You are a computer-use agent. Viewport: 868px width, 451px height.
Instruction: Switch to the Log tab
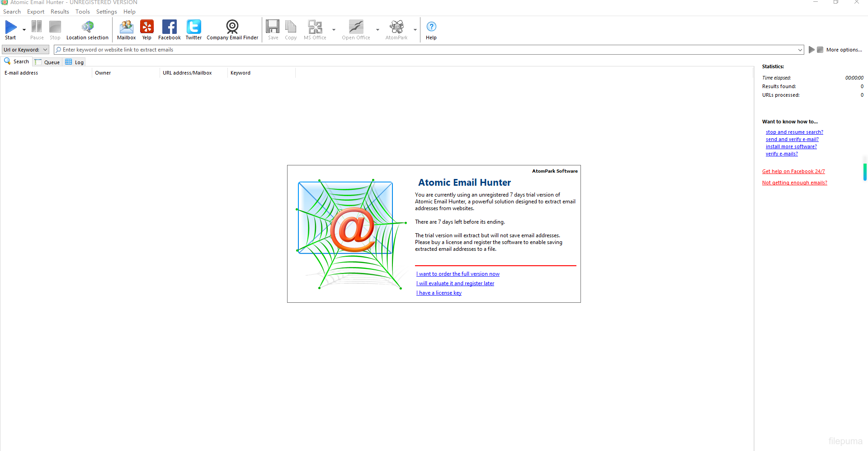(75, 62)
